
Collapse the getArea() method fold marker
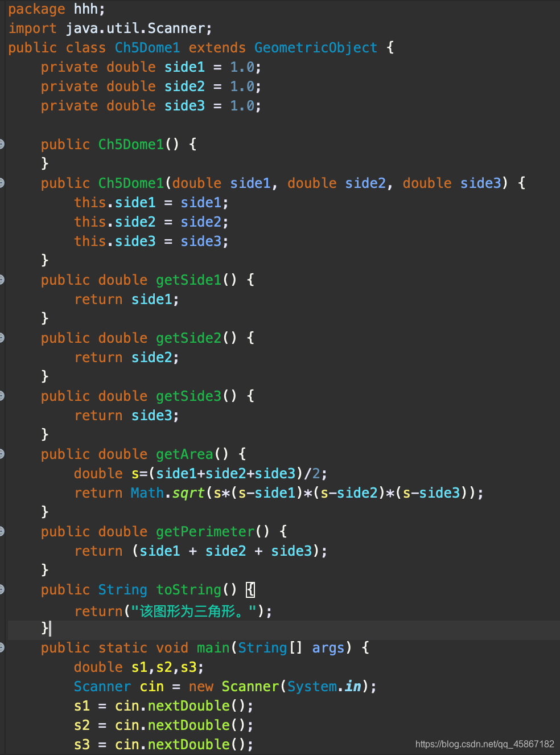(x=2, y=454)
